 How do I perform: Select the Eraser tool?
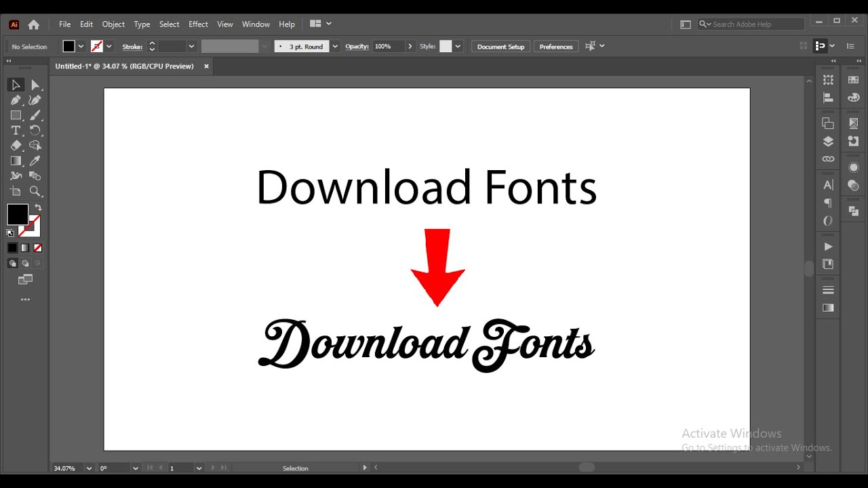16,146
